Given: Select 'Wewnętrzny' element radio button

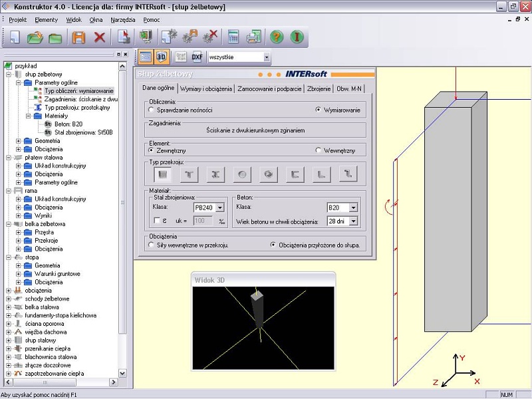Looking at the screenshot, I should coord(318,150).
